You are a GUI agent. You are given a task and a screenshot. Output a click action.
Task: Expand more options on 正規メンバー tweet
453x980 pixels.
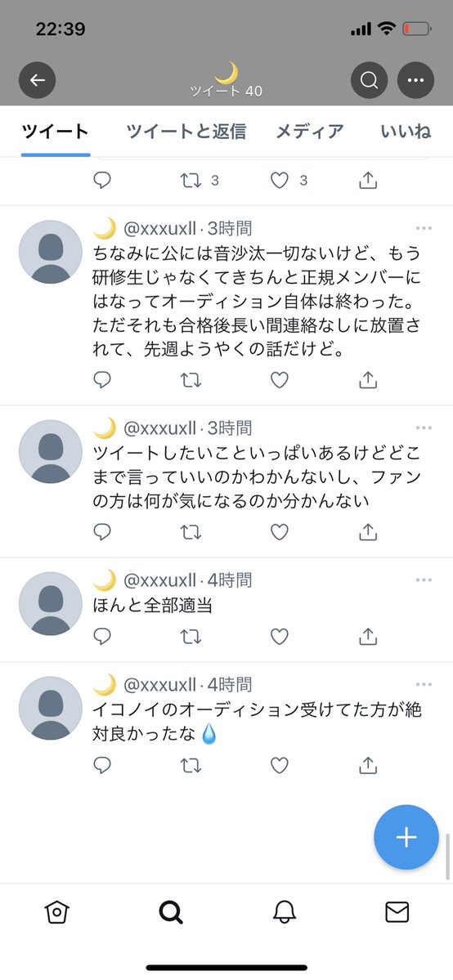click(x=424, y=228)
